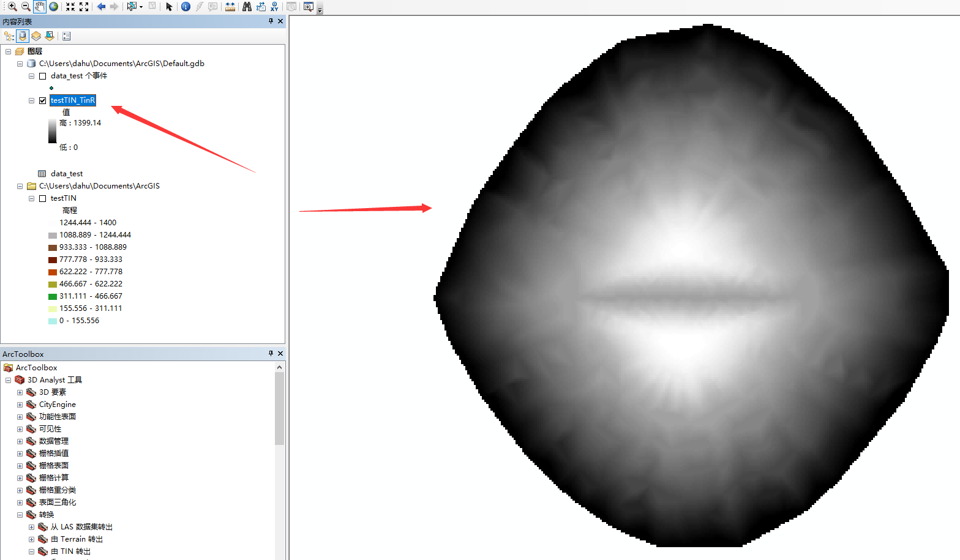This screenshot has width=960, height=560.
Task: Click the 311.111 - 466.667 green swatch
Action: coord(53,296)
